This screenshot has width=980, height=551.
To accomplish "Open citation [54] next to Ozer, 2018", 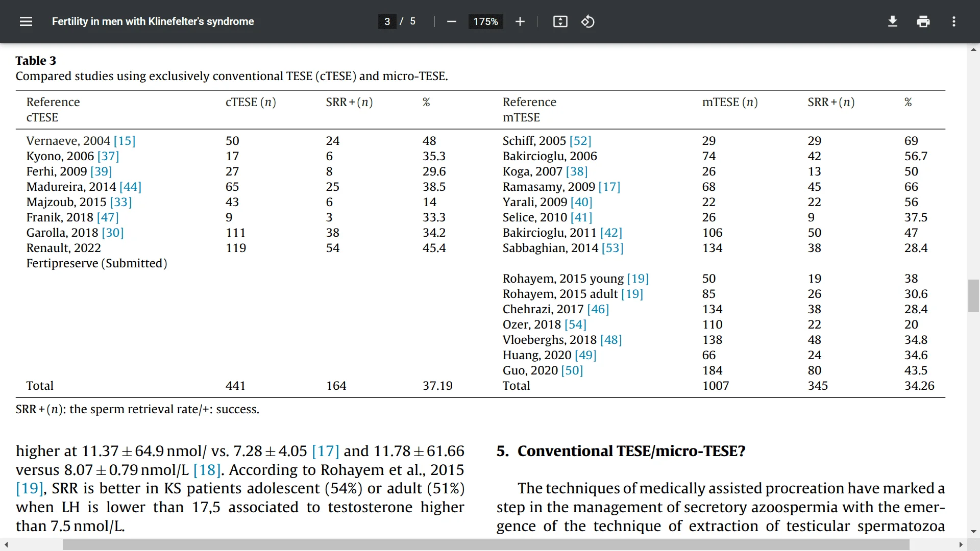I will (x=576, y=324).
